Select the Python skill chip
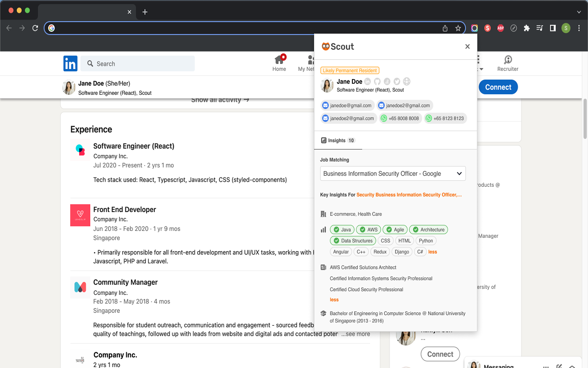 426,241
